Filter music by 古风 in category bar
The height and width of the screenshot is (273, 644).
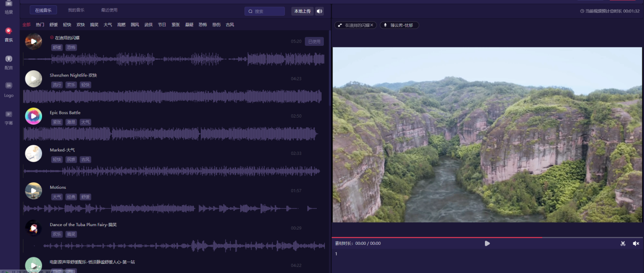pos(230,24)
